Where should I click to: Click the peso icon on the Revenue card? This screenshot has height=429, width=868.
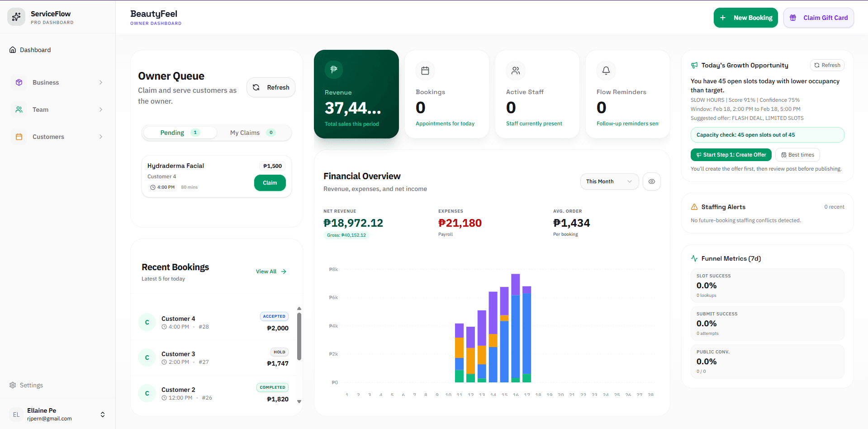pyautogui.click(x=334, y=70)
